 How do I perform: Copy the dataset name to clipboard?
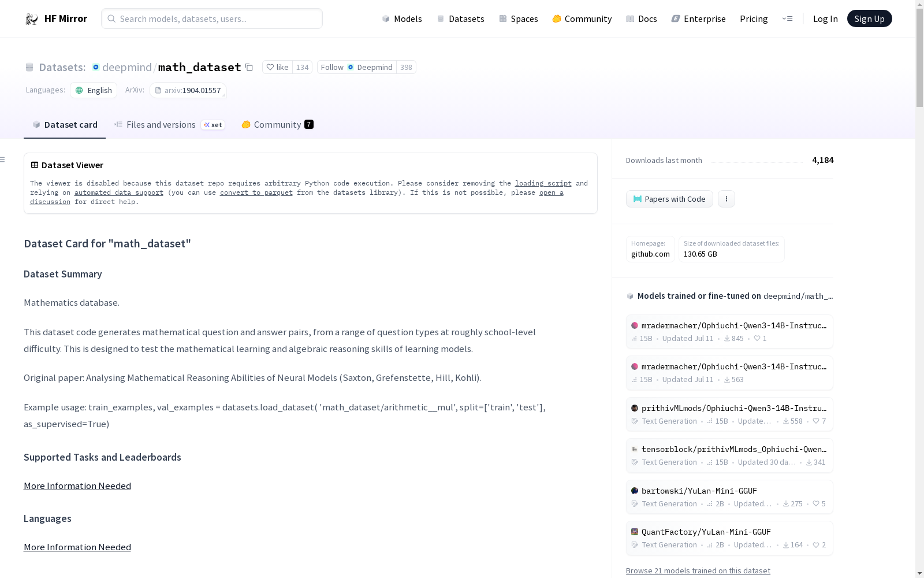point(249,67)
